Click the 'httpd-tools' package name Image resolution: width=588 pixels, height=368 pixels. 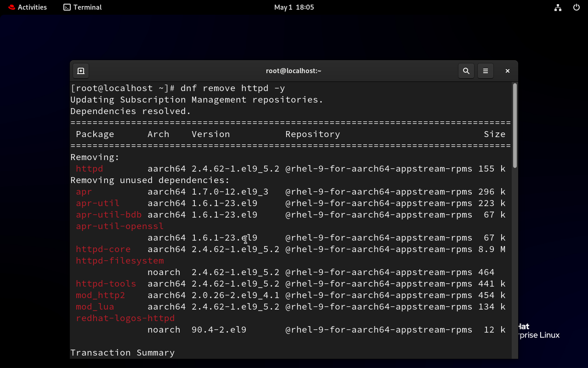tap(106, 284)
